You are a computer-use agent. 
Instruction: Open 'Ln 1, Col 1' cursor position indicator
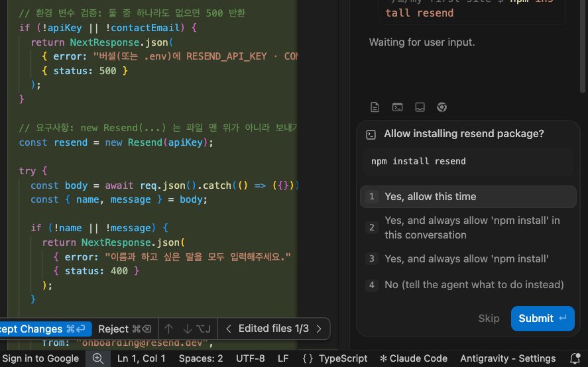click(141, 358)
